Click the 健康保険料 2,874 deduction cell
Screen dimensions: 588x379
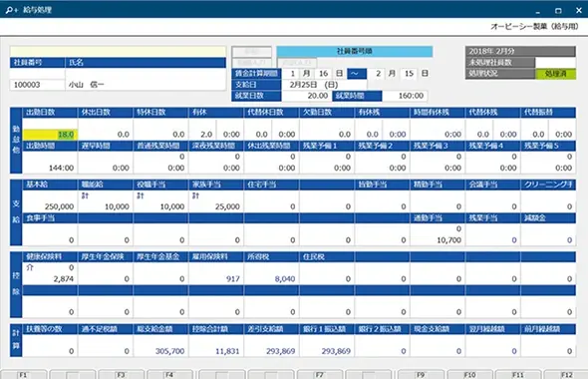point(50,279)
